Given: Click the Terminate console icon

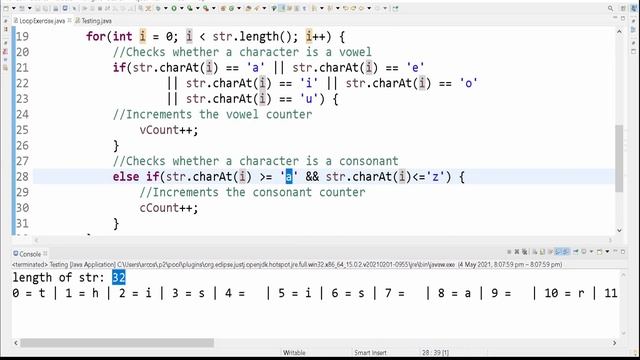Looking at the screenshot, I should point(509,252).
